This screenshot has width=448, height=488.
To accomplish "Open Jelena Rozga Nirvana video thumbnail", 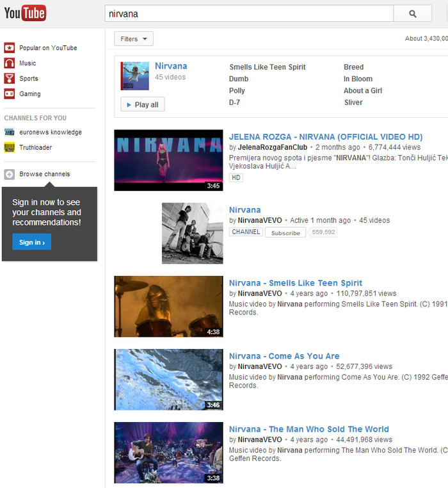I will pyautogui.click(x=168, y=160).
